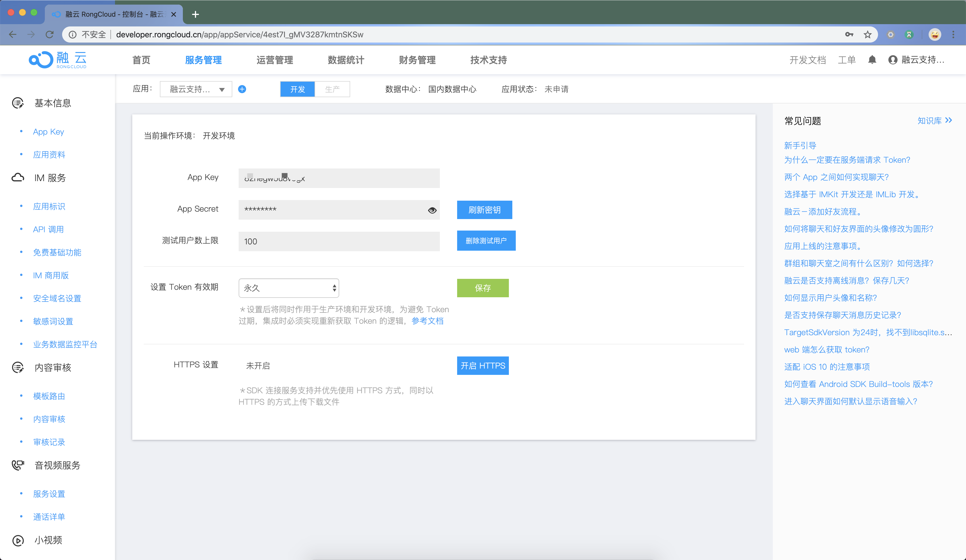Open 参考文档 link
This screenshot has width=966, height=560.
click(x=428, y=321)
